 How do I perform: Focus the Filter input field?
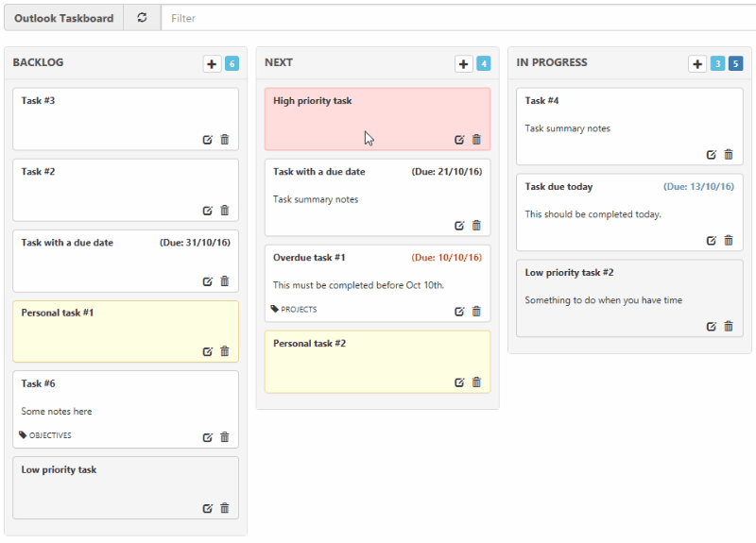pos(458,18)
